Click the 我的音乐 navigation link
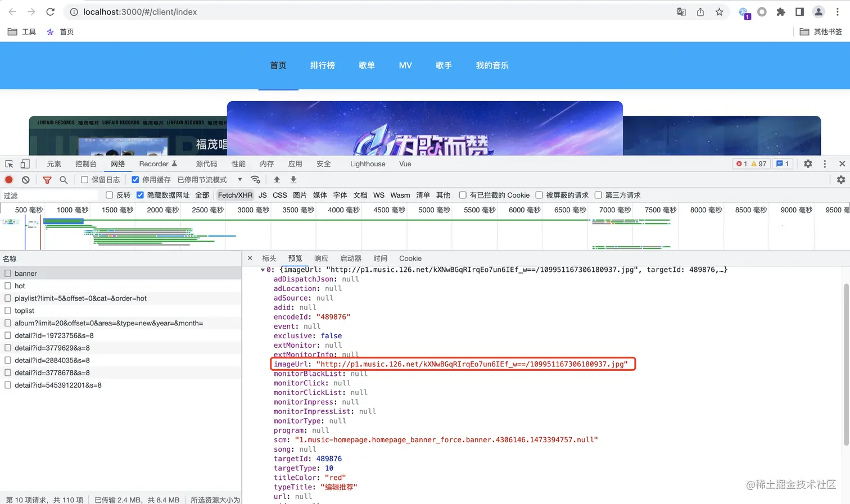This screenshot has width=850, height=504. coord(492,66)
